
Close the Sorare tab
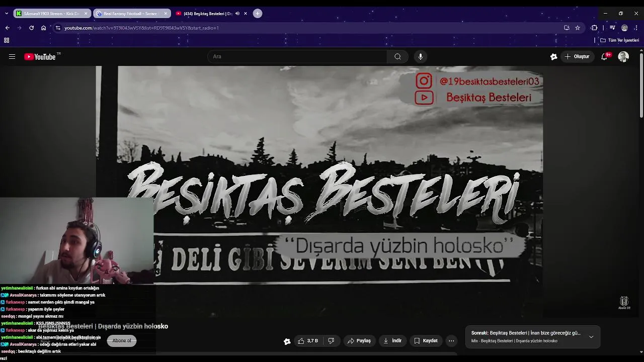click(x=166, y=14)
